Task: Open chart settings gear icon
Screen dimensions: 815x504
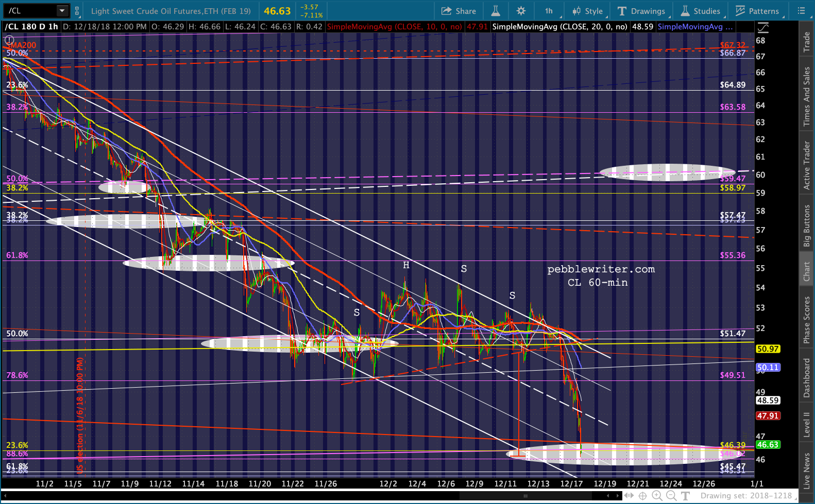Action: pos(521,11)
